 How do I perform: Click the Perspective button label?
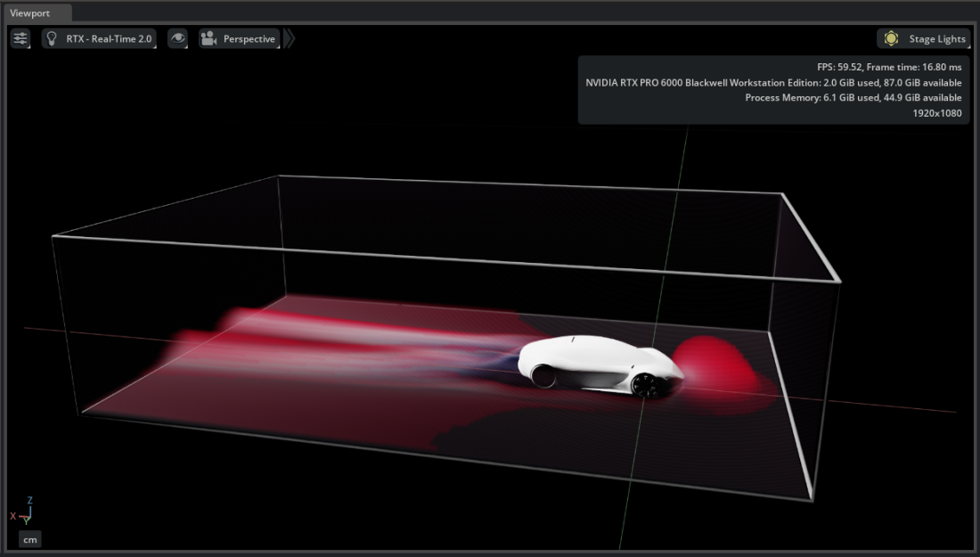tap(248, 38)
